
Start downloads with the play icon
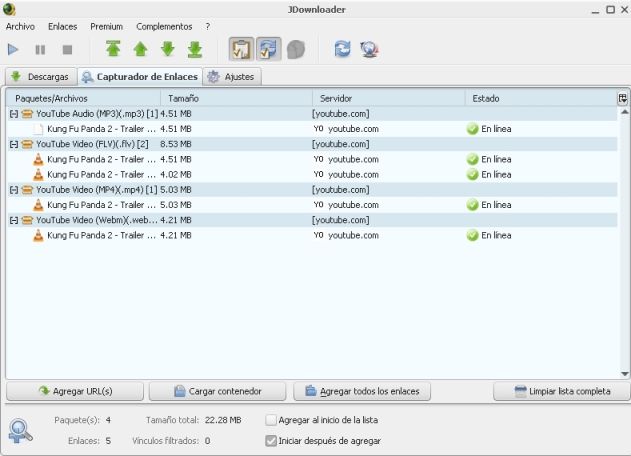coord(13,50)
